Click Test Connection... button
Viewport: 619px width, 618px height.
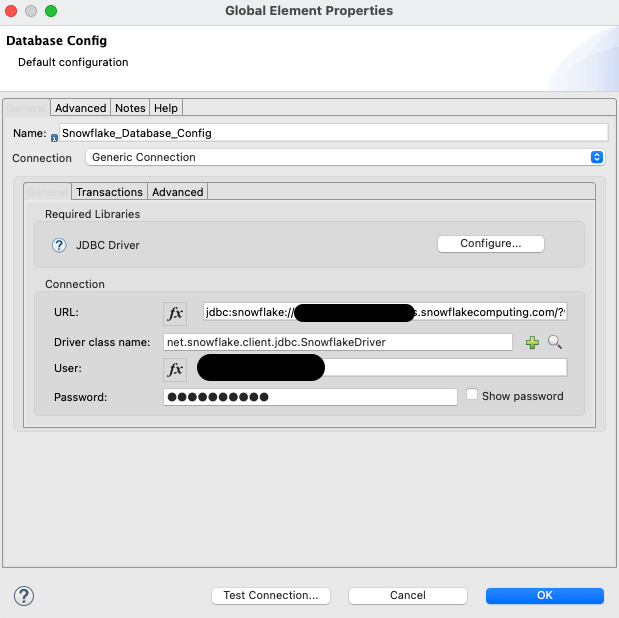[271, 595]
